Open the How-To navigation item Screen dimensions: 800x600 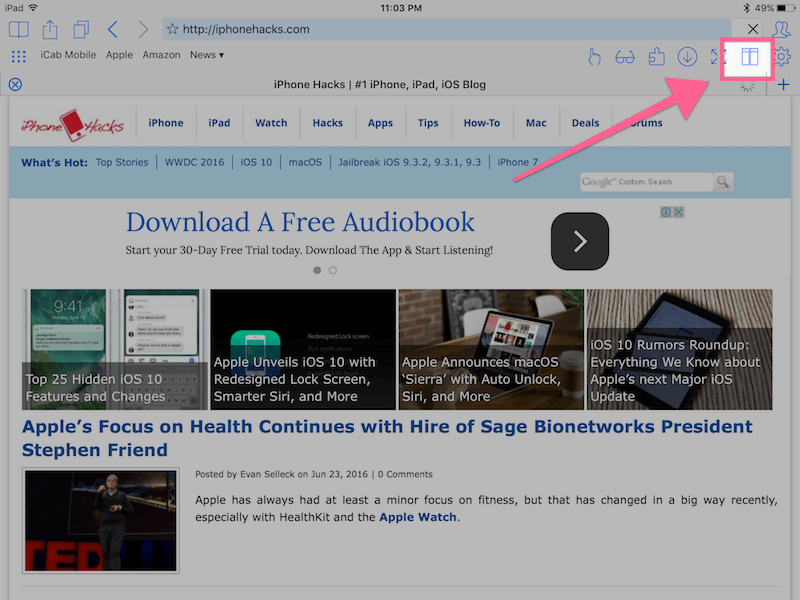[481, 123]
